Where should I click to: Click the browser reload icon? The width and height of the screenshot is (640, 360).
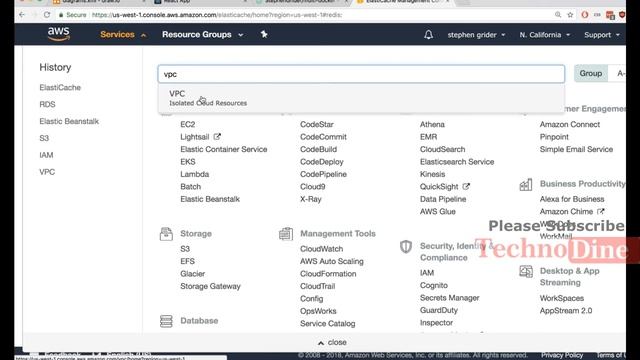point(47,15)
